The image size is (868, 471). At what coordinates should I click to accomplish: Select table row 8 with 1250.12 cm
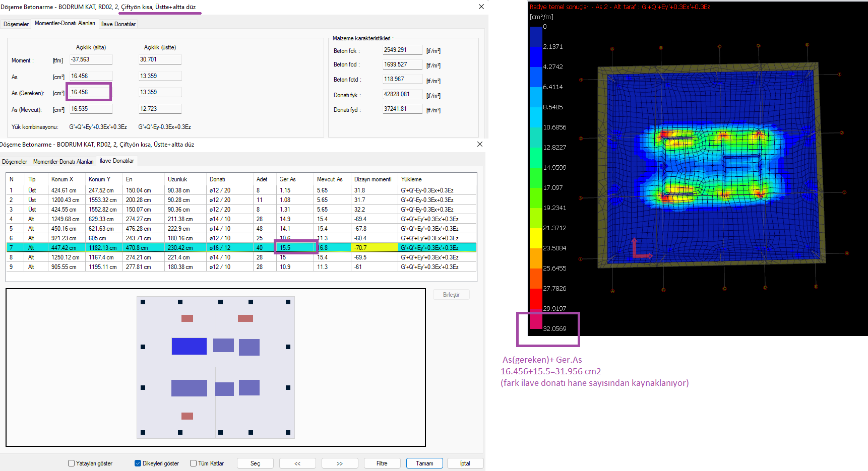[x=241, y=257]
